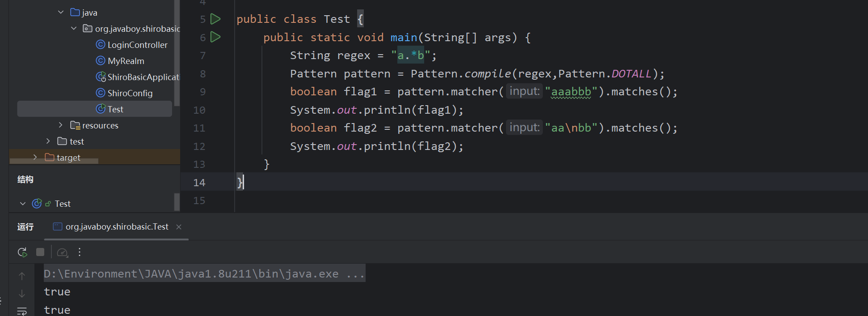The height and width of the screenshot is (316, 868).
Task: Click the up arrow in console gutter
Action: point(22,276)
